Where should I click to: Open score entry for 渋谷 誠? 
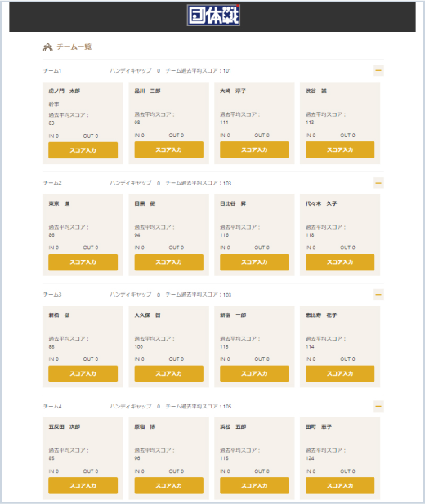(340, 149)
